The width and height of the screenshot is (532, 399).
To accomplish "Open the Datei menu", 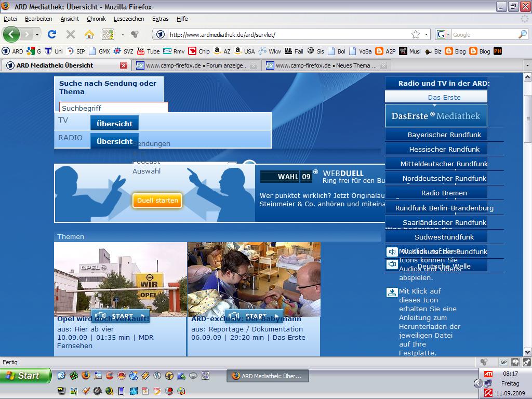I will [x=10, y=19].
